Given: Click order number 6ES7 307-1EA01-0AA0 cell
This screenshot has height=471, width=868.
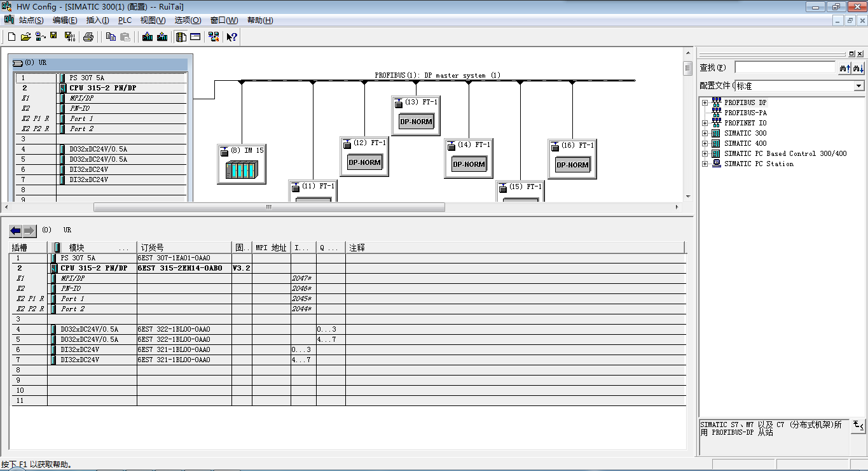Looking at the screenshot, I should pos(184,258).
